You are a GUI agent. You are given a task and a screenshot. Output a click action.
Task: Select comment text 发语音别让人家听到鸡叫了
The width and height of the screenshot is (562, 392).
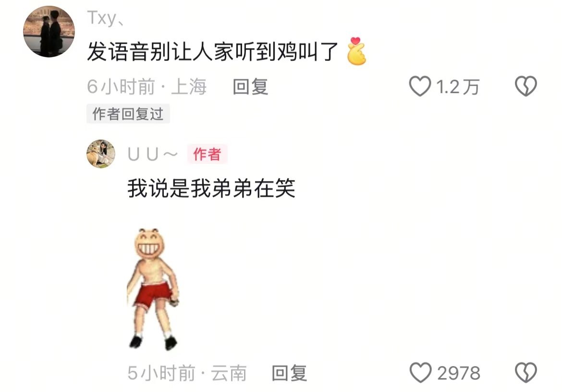[212, 52]
